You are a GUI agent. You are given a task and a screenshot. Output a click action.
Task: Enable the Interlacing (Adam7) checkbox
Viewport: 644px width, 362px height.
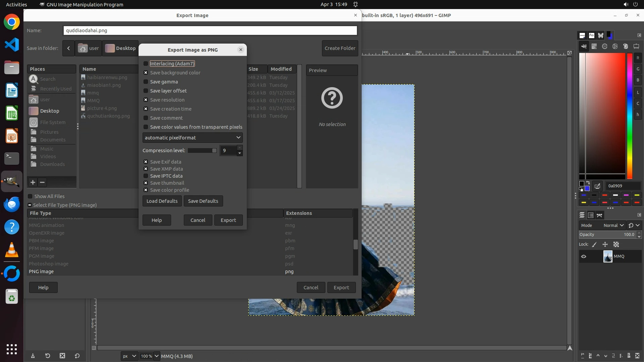point(146,64)
